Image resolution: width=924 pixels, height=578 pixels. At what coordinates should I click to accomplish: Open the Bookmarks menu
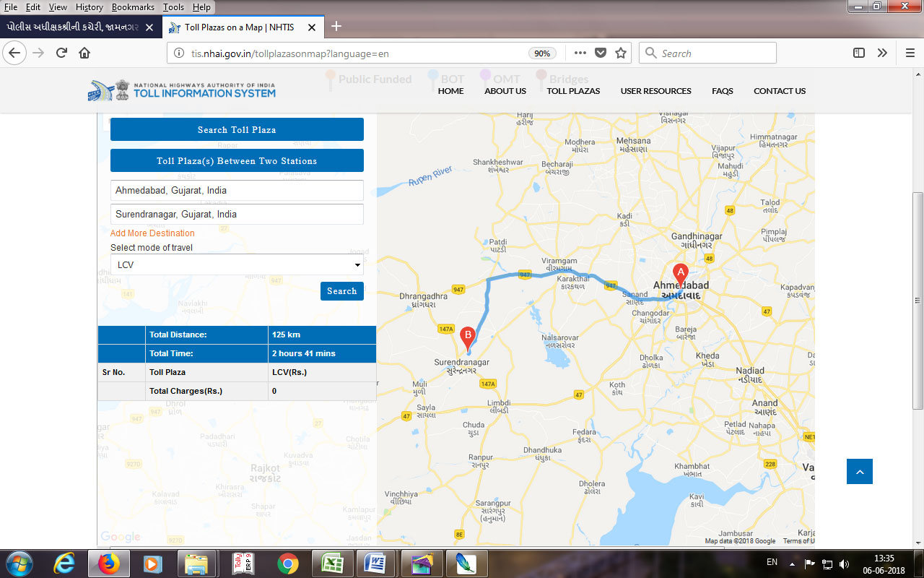[x=131, y=7]
